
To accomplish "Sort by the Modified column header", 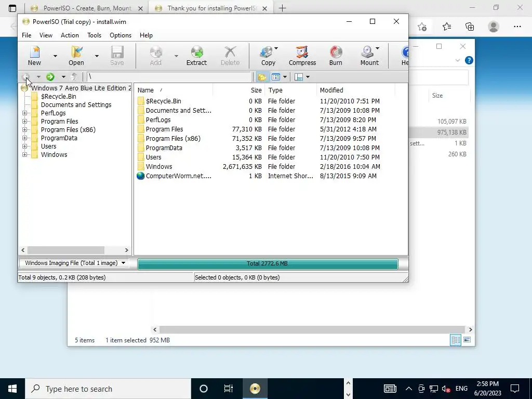I will (x=355, y=90).
